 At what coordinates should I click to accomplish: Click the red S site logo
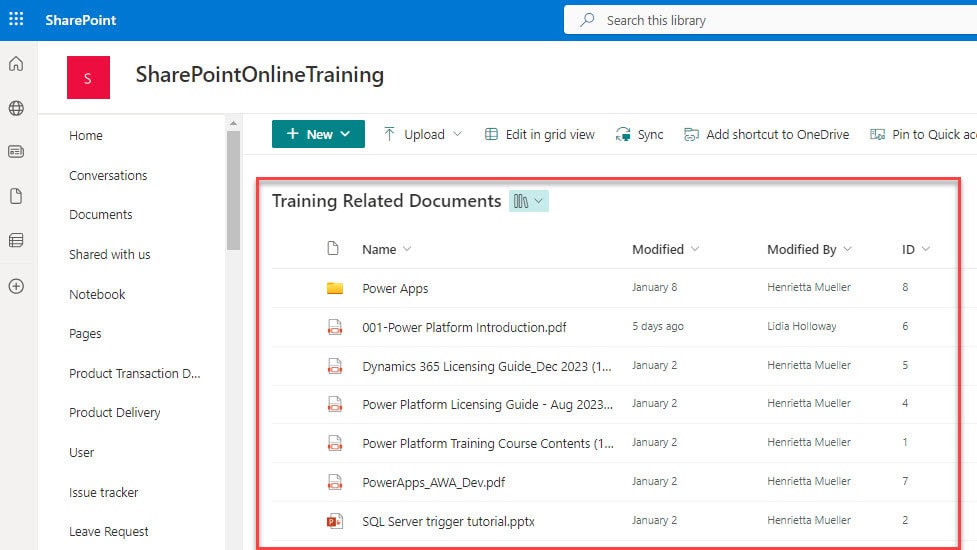pos(88,77)
